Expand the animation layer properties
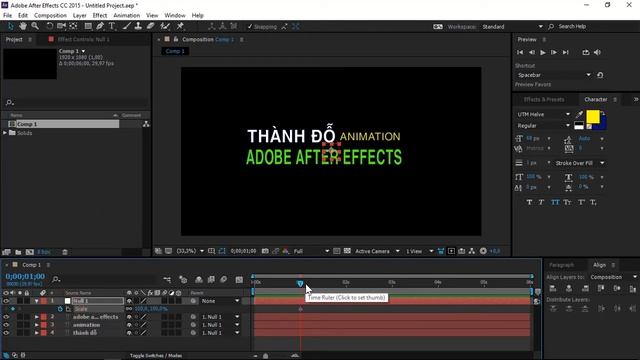Screen dimensions: 640x360 click(36, 325)
